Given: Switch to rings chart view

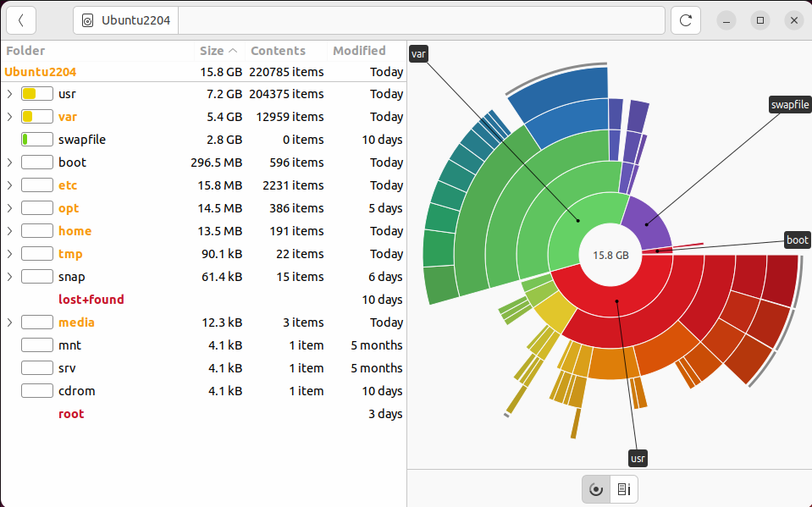Looking at the screenshot, I should click(x=596, y=489).
